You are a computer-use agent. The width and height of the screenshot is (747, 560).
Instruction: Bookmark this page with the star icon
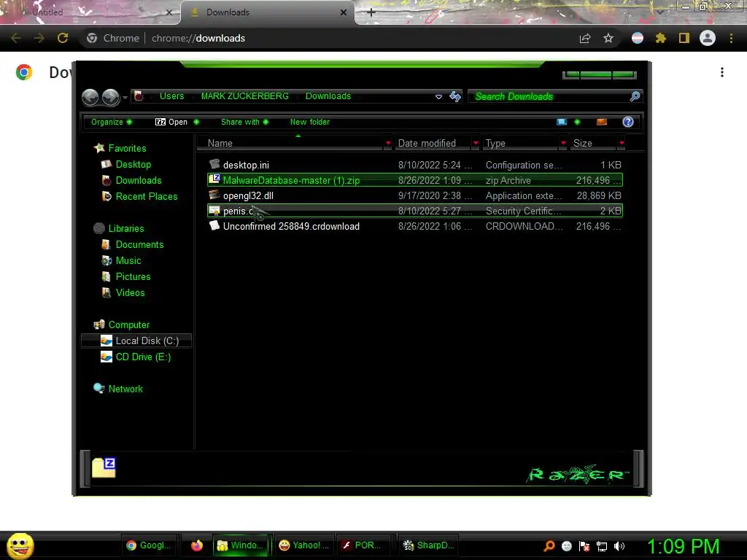608,38
